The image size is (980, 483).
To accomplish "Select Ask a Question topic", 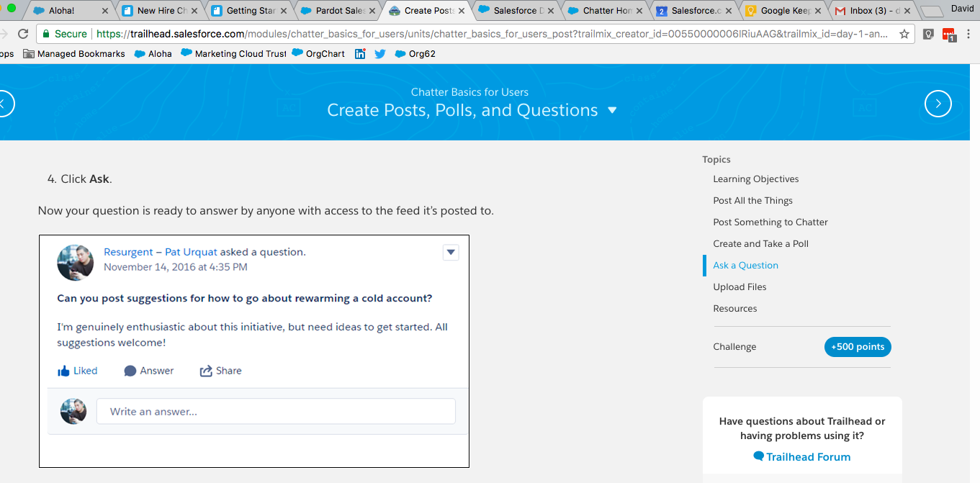I will (x=745, y=266).
